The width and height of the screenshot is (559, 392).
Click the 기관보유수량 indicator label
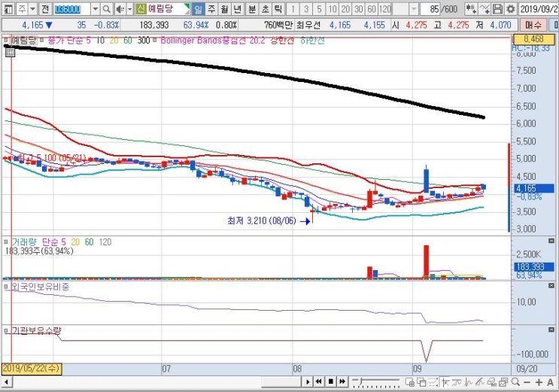pyautogui.click(x=36, y=330)
